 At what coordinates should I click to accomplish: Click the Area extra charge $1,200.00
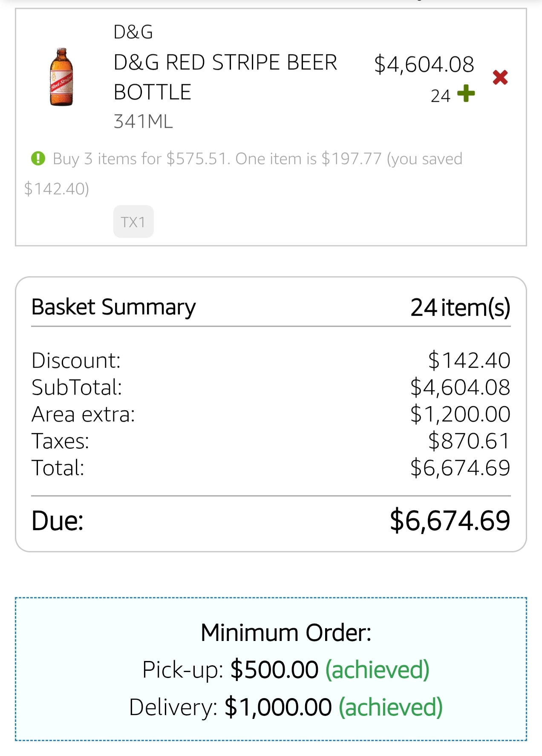pyautogui.click(x=460, y=414)
